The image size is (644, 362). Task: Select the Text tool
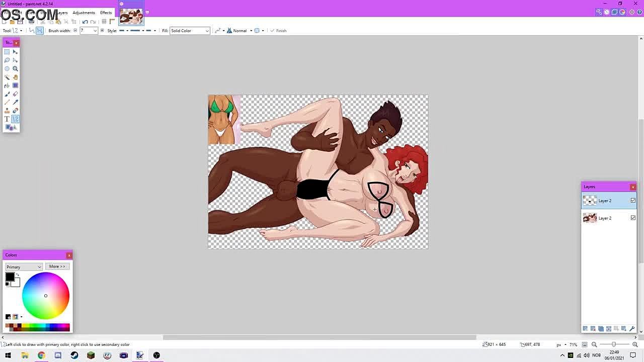coord(7,119)
